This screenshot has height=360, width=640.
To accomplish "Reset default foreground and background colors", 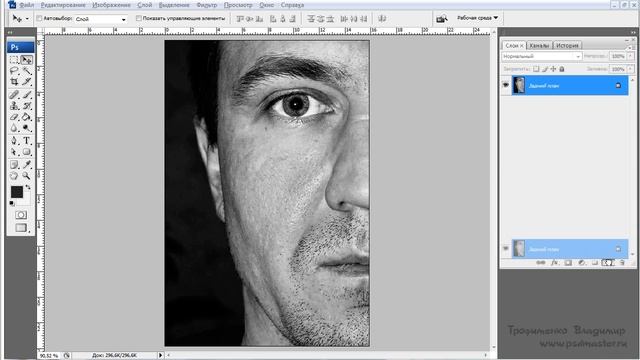I will click(x=12, y=203).
